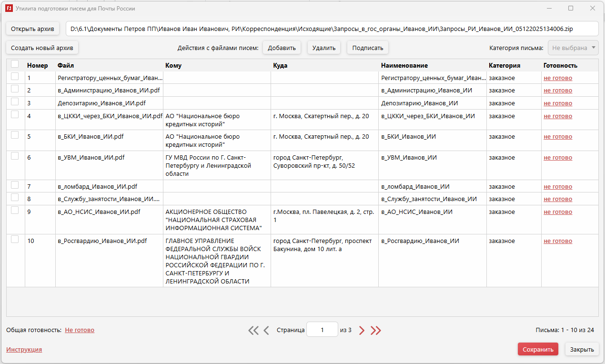Click the page number input field
This screenshot has width=605, height=364.
[322, 330]
